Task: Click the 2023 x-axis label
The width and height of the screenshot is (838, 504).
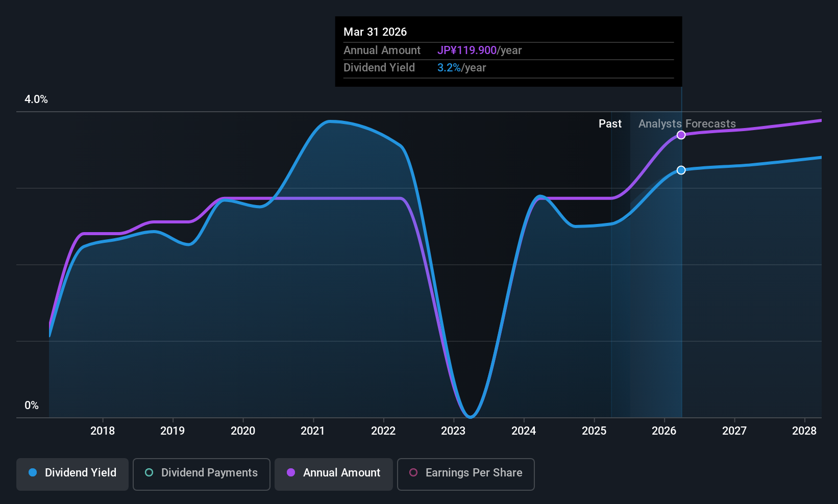Action: [453, 431]
